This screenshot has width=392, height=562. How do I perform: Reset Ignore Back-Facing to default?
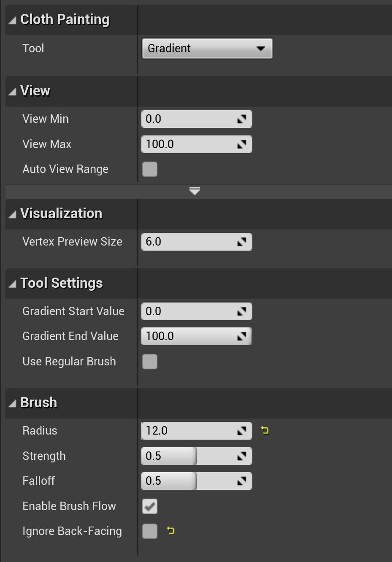(x=170, y=531)
